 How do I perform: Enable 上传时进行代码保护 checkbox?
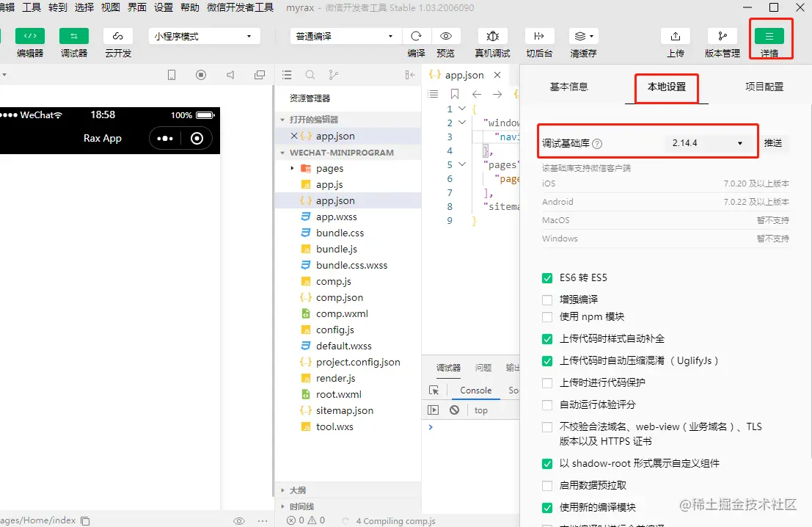547,383
